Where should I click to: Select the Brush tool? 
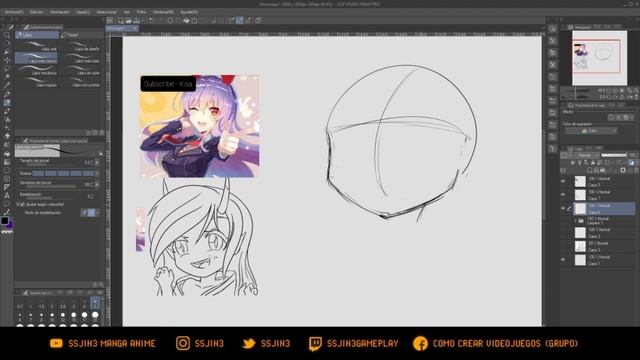7,111
